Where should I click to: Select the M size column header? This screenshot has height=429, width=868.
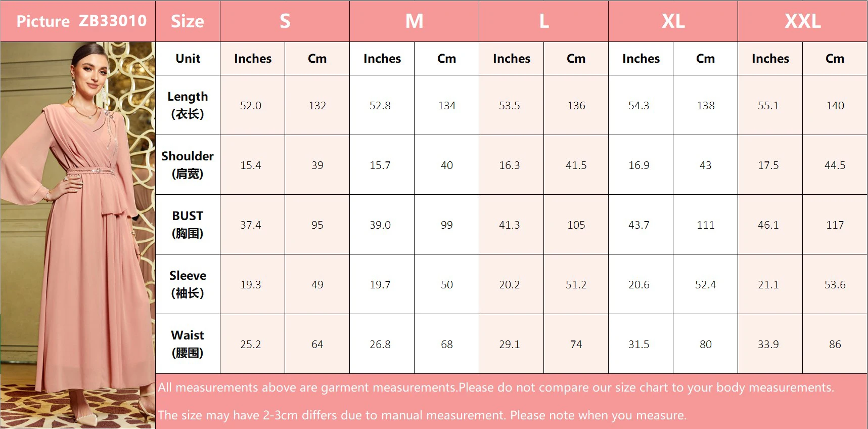(414, 21)
